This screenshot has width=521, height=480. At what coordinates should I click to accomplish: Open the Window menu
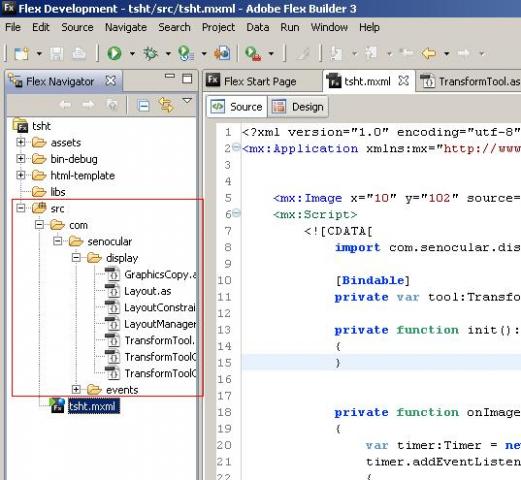coord(329,27)
